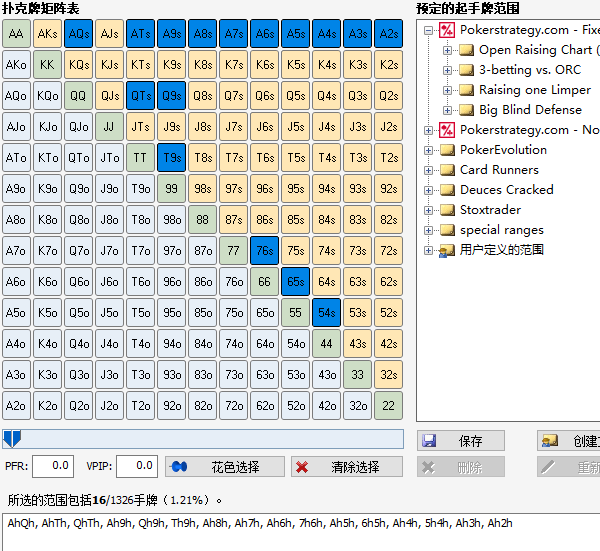600x551 pixels.
Task: Click the 保存 save button
Action: [x=461, y=441]
